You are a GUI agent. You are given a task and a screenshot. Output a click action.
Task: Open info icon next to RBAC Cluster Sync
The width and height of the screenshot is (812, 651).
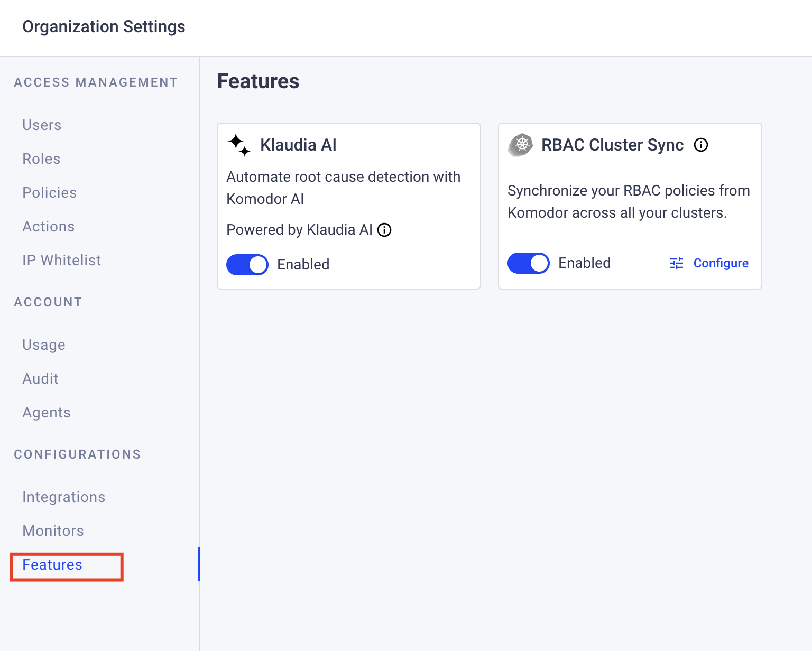pos(701,145)
